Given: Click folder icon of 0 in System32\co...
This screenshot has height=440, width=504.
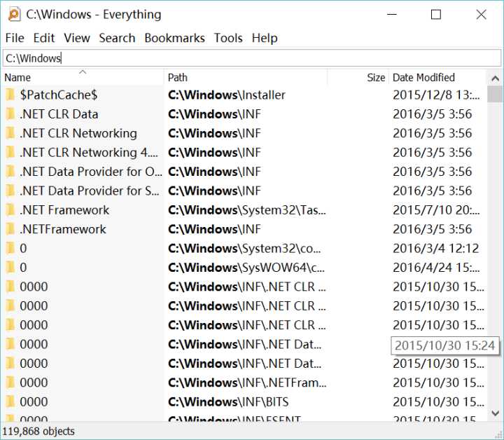Looking at the screenshot, I should coord(10,248).
